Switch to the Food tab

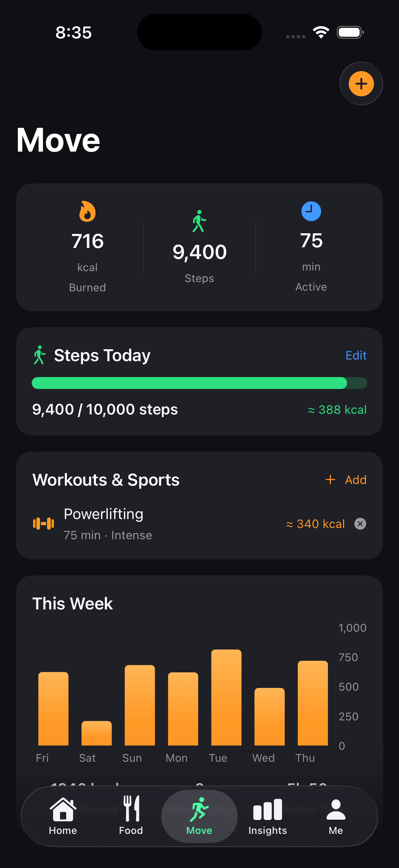pos(131,816)
